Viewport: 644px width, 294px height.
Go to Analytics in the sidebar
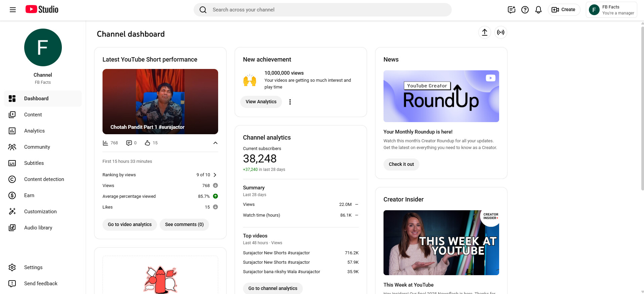[x=34, y=131]
